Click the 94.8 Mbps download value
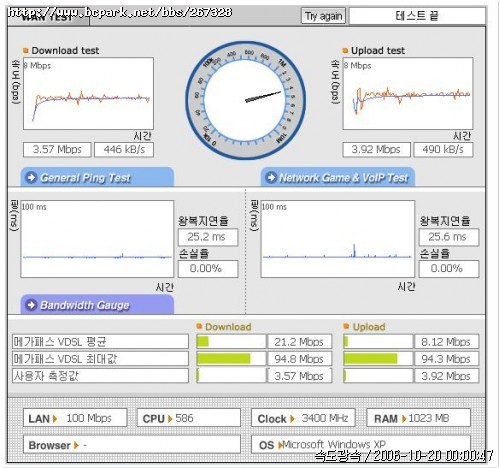The width and height of the screenshot is (500, 468). (x=300, y=359)
